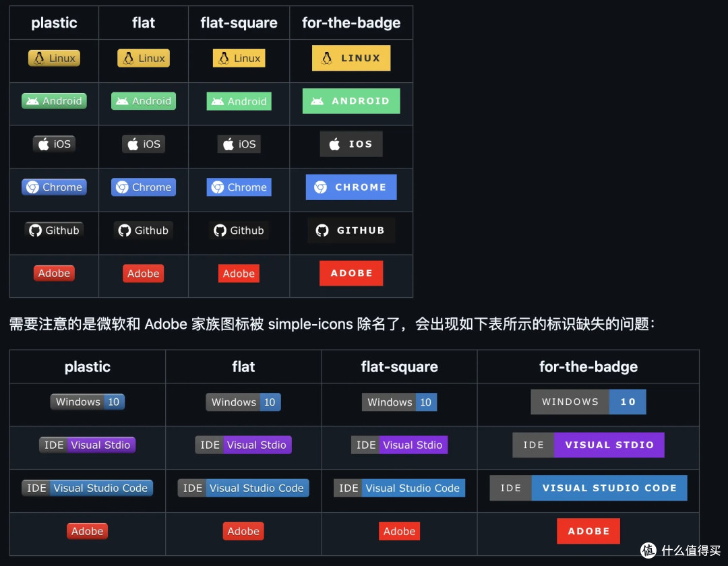
Task: Click the for-the-badge ANDROID badge
Action: click(351, 100)
